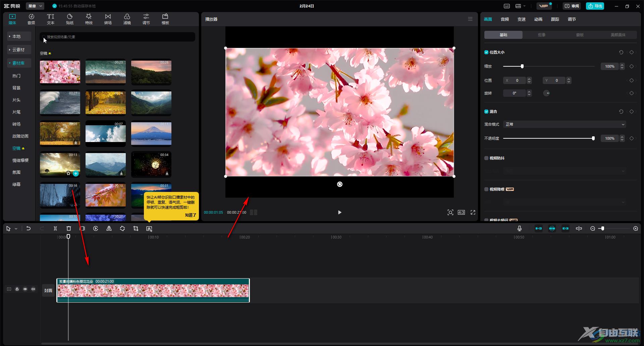Click the AI smart cut icon
Viewport: 644px width, 346px height.
pos(149,228)
